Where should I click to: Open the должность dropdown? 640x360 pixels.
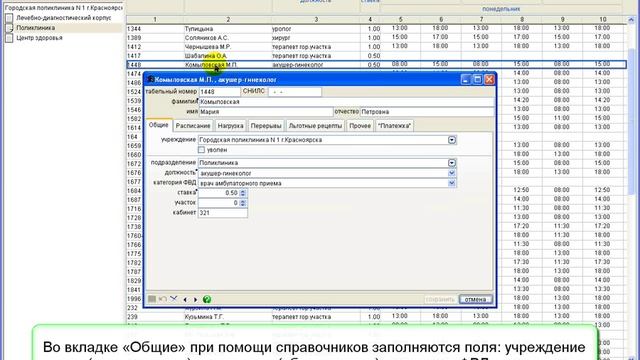coord(452,173)
